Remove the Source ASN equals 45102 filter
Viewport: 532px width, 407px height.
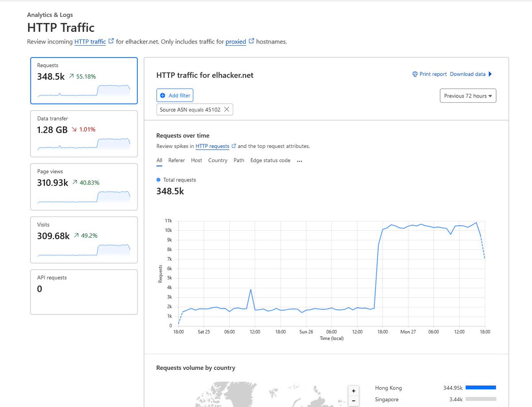point(227,109)
